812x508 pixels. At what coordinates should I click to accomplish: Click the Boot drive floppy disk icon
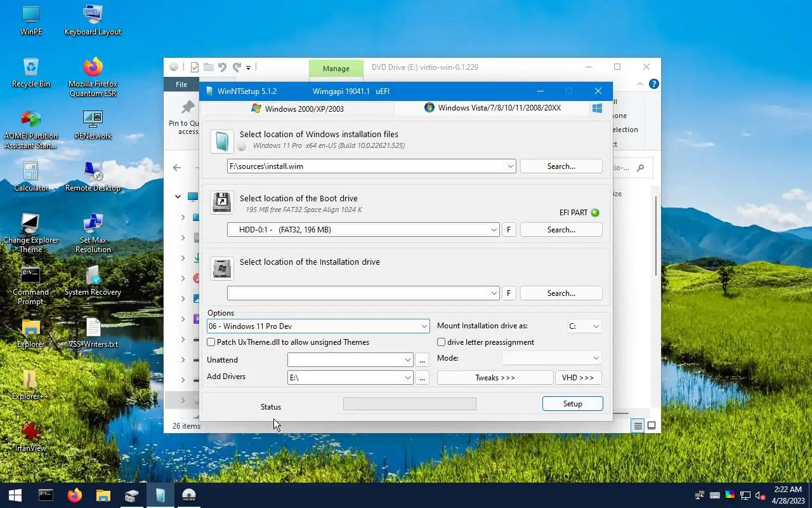tap(222, 203)
